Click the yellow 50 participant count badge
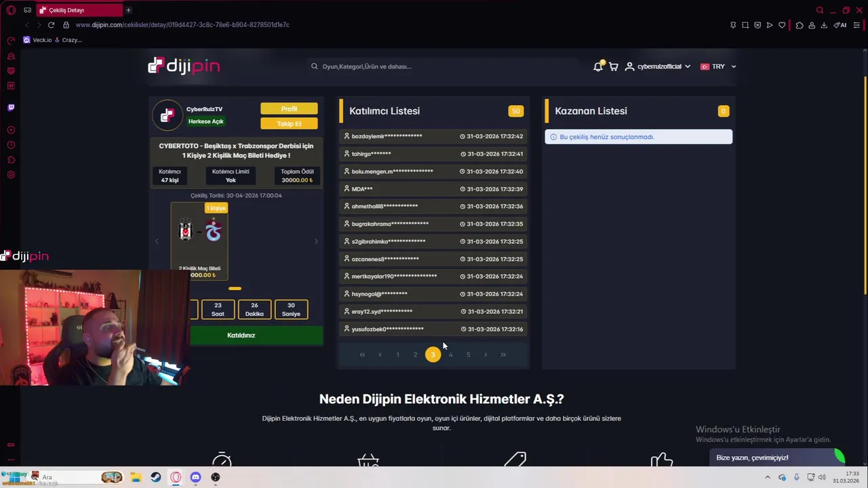This screenshot has width=868, height=488. click(515, 111)
